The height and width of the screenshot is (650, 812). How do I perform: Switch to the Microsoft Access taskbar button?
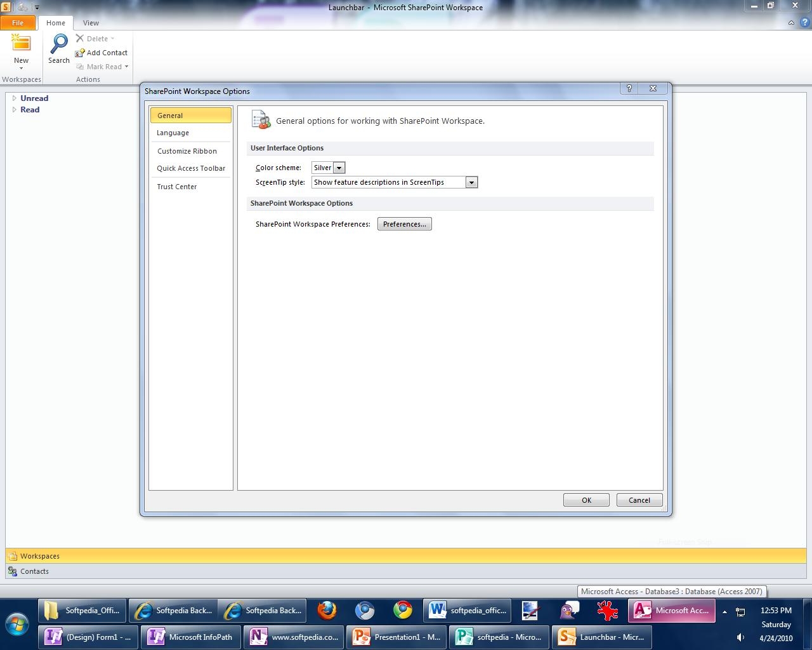point(672,611)
